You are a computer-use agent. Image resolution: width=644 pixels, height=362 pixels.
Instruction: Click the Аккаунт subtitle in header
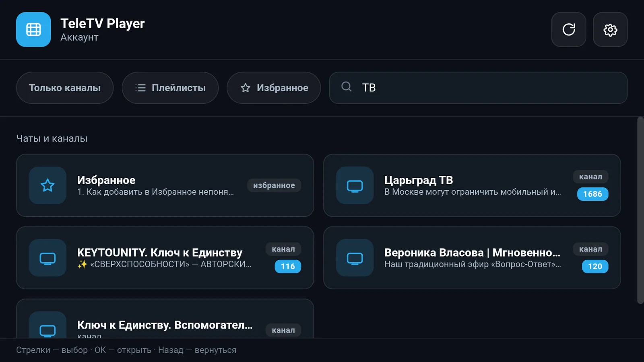[x=79, y=37]
